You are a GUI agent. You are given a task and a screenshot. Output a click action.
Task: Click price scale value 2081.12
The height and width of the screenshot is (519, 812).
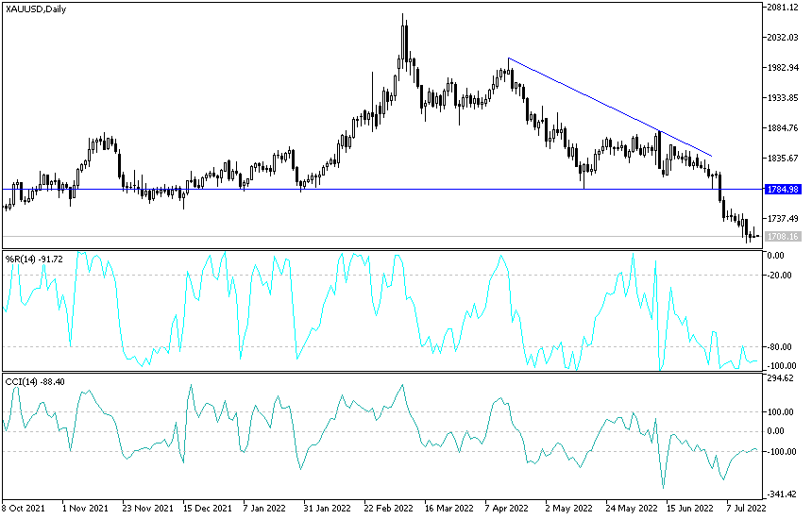[783, 8]
